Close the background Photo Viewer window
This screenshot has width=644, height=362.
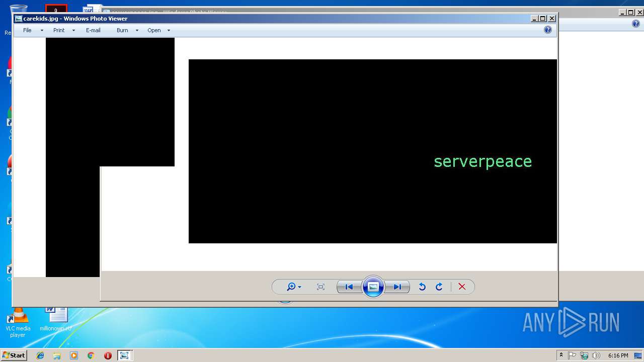640,13
